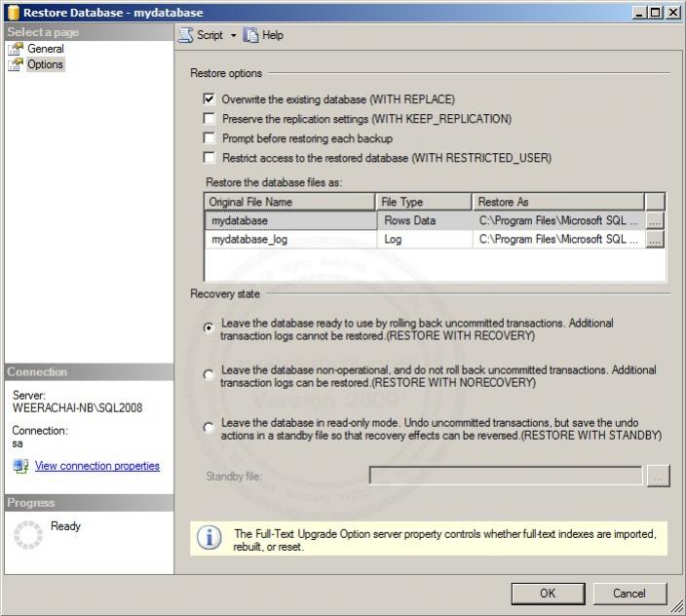Select RESTORE WITH STANDBY radio option
The width and height of the screenshot is (686, 616).
pyautogui.click(x=209, y=428)
